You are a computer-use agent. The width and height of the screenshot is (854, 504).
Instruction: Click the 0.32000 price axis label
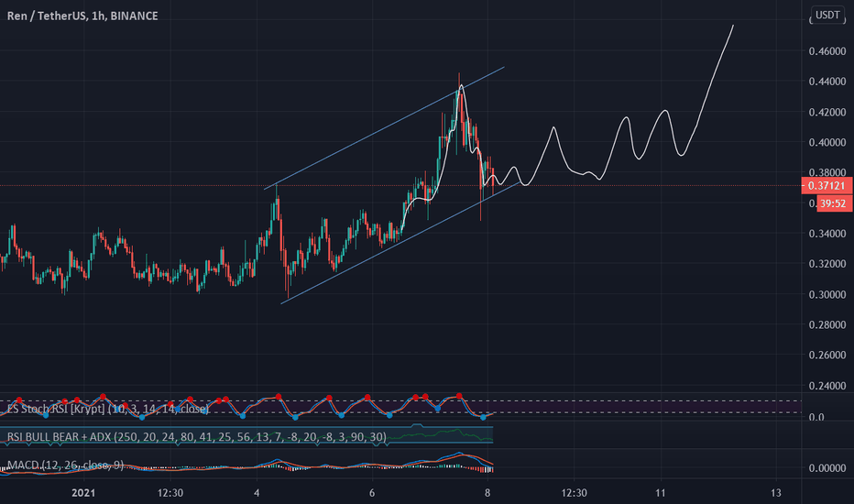click(827, 264)
